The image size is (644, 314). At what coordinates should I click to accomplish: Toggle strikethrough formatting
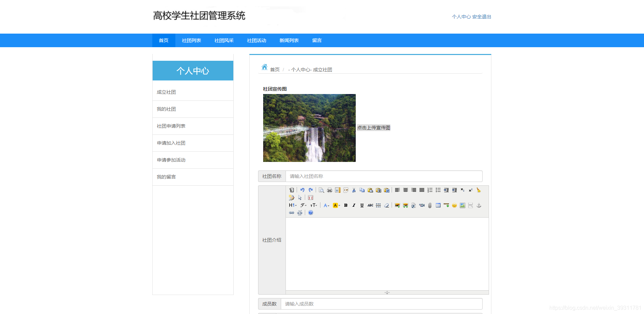click(370, 205)
